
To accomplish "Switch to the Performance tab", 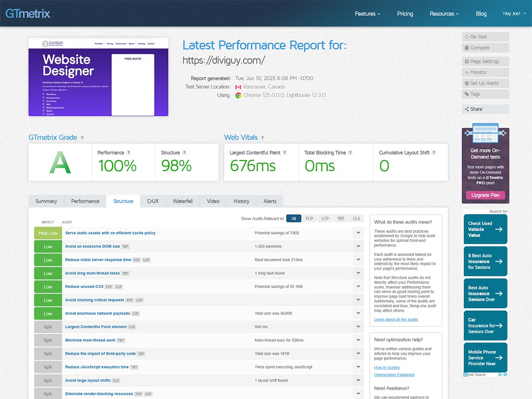I will 85,201.
